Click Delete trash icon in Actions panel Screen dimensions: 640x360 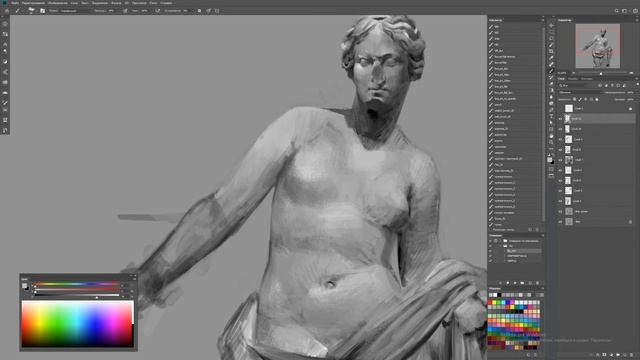(538, 283)
